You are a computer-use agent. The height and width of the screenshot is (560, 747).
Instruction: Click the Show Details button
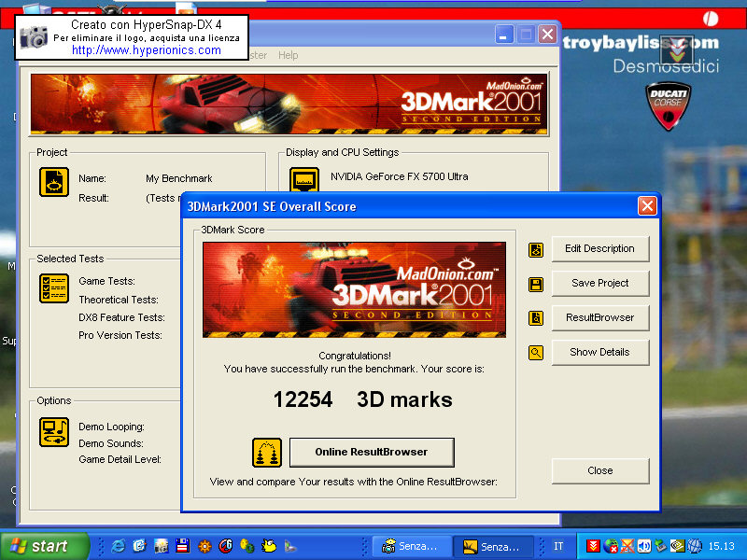[600, 353]
